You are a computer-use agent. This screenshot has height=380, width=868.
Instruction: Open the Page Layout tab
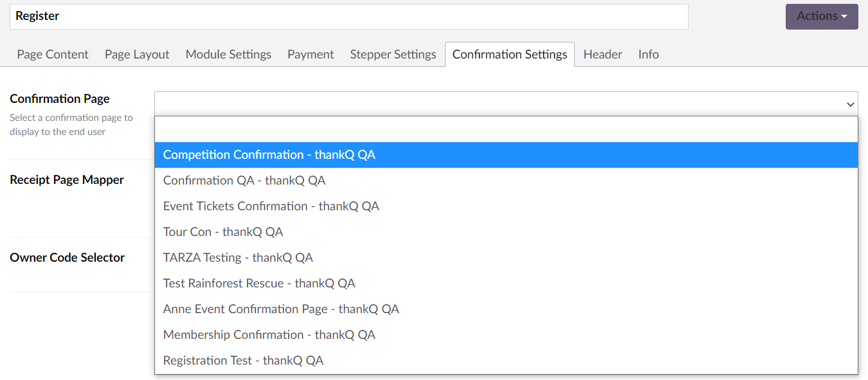pos(137,55)
